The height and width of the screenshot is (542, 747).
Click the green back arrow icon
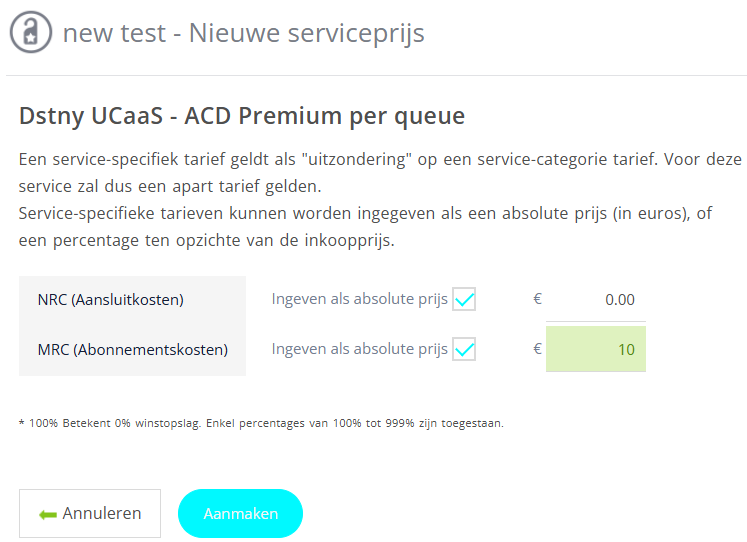[x=48, y=514]
